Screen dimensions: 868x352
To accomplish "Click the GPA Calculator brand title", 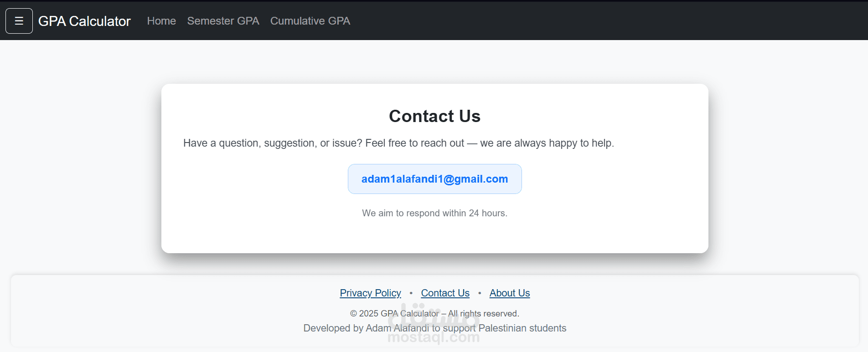I will (84, 21).
